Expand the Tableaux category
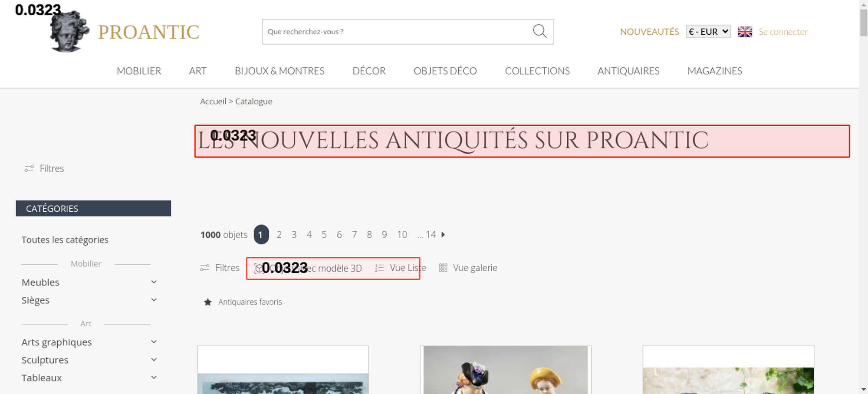 coord(154,378)
